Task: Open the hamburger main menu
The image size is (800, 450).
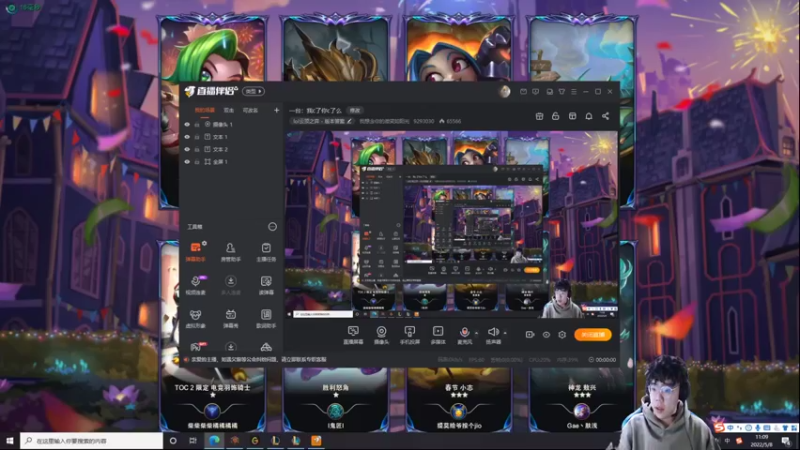Action: pyautogui.click(x=574, y=92)
